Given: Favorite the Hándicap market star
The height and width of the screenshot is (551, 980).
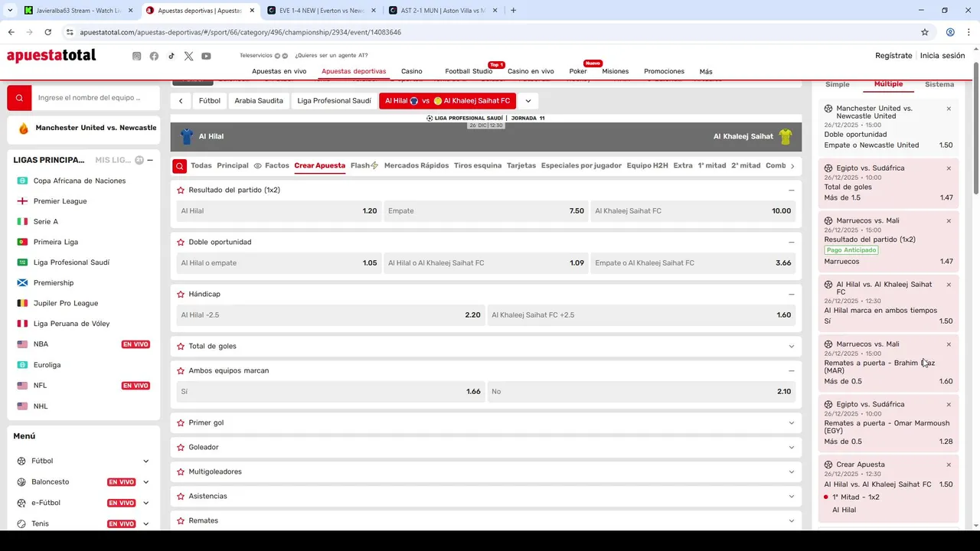Looking at the screenshot, I should (x=181, y=294).
